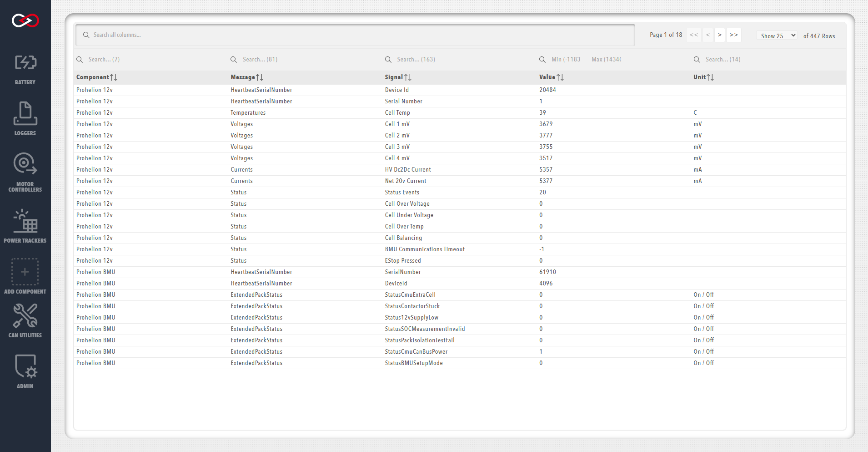The image size is (868, 452).
Task: Click the Net 20v Current signal
Action: click(406, 181)
